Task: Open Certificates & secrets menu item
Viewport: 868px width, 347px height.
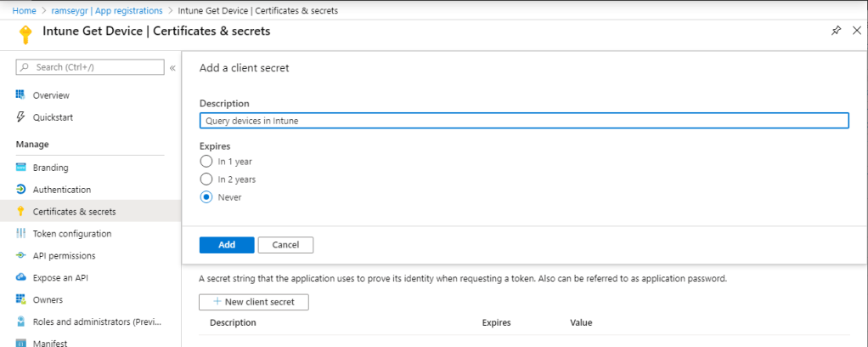Action: coord(74,212)
